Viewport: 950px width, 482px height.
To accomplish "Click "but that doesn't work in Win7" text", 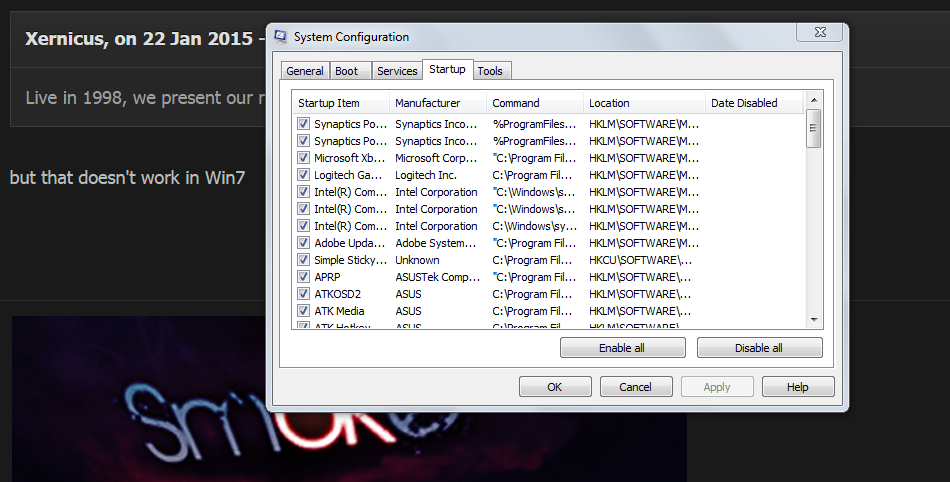I will [127, 177].
